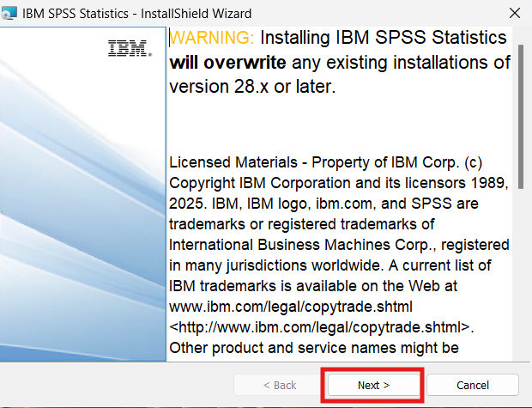Close the InstallShield Wizard window
This screenshot has width=532, height=408.
pos(515,13)
